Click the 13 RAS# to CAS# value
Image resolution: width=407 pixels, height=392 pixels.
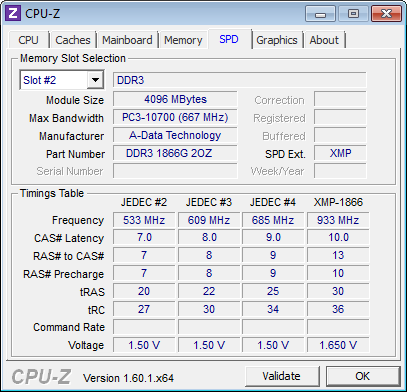click(338, 256)
